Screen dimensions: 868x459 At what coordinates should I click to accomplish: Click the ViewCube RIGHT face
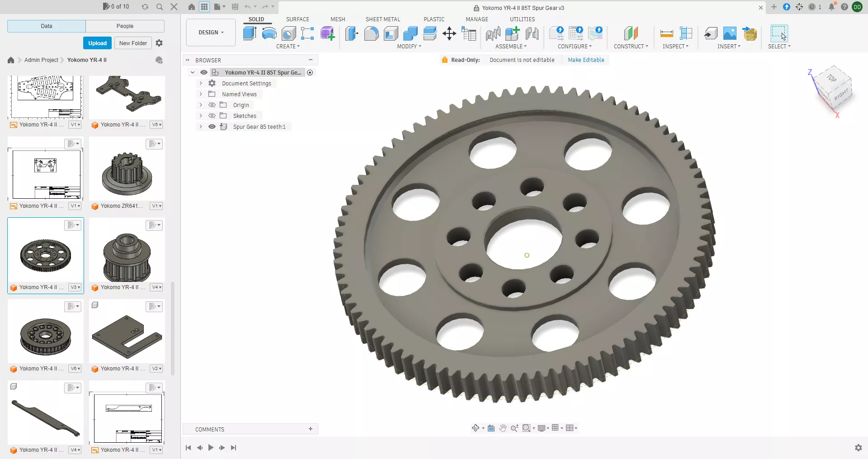click(841, 95)
